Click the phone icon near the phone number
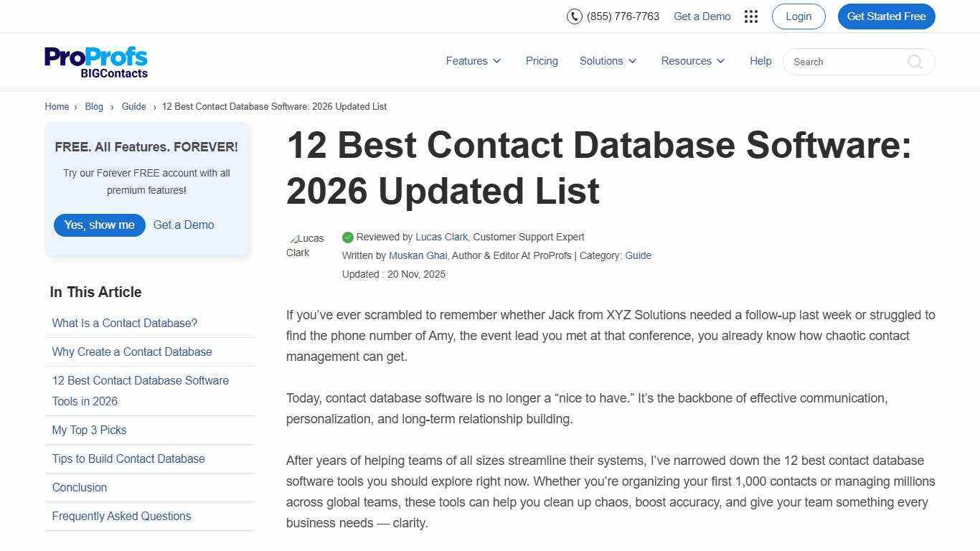Screen dimensions: 980x551 (x=575, y=16)
